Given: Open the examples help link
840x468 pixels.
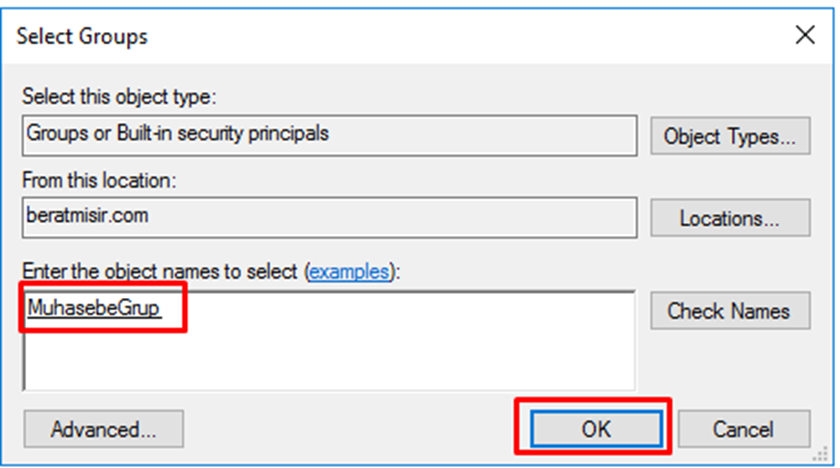Looking at the screenshot, I should (x=350, y=272).
